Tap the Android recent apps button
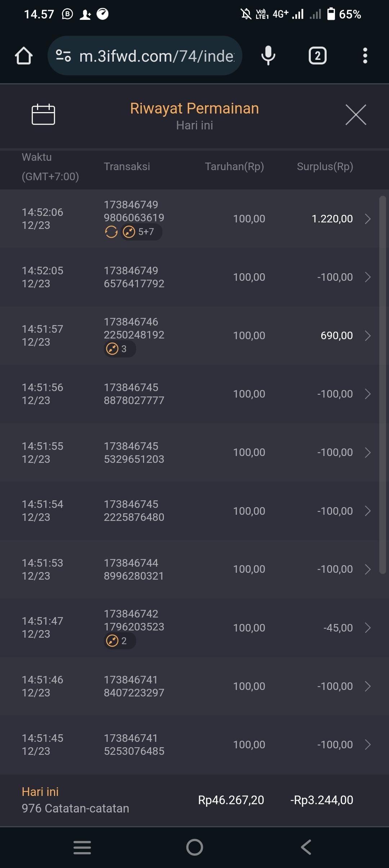389x868 pixels. [x=82, y=847]
